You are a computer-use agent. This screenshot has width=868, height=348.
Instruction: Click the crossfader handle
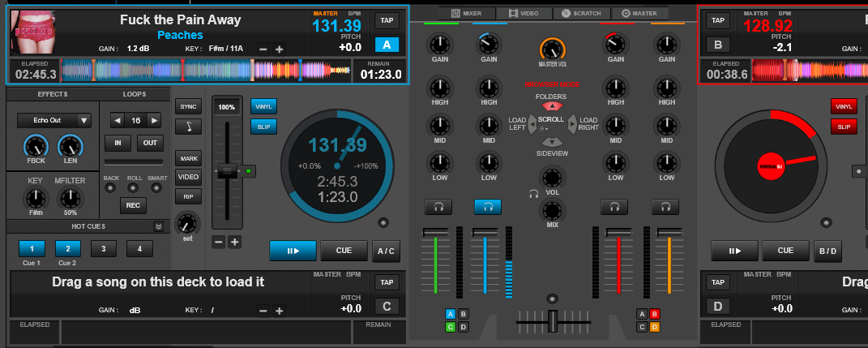pos(553,321)
